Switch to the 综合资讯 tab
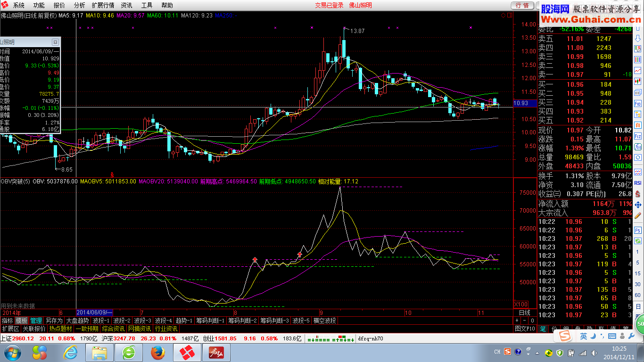The height and width of the screenshot is (362, 644). pyautogui.click(x=113, y=329)
